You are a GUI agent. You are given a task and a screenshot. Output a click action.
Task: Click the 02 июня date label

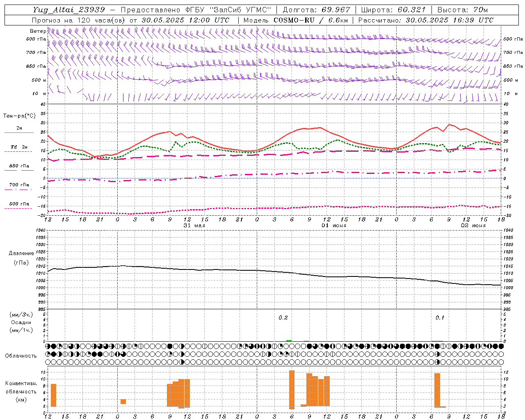(473, 226)
